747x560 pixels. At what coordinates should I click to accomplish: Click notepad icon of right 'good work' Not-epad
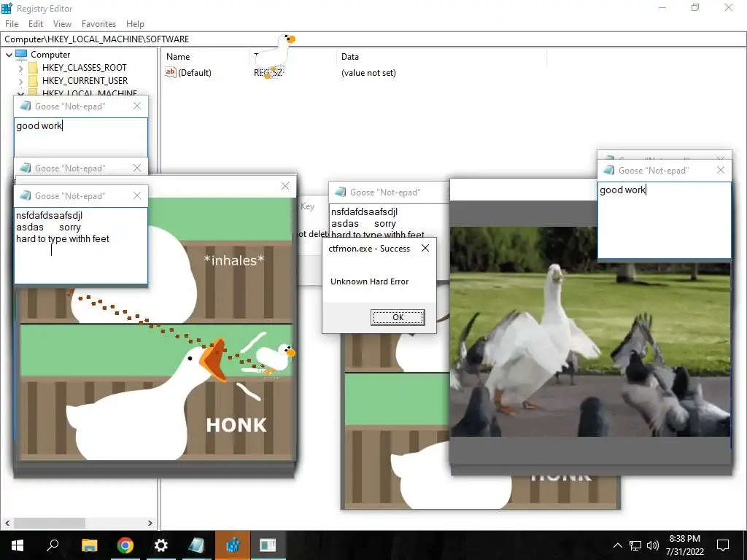[x=609, y=170]
